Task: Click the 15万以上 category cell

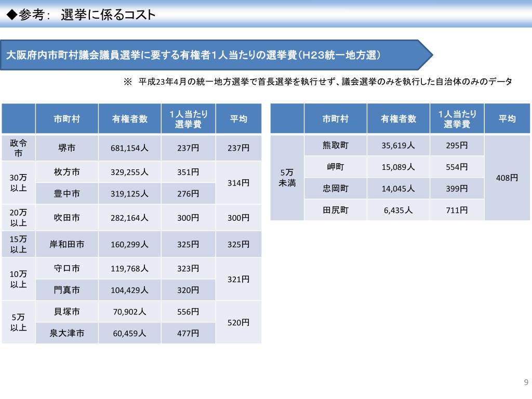Action: point(18,244)
